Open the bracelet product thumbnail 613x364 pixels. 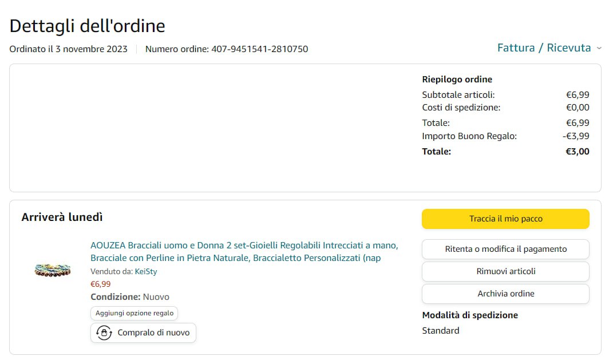coord(52,270)
